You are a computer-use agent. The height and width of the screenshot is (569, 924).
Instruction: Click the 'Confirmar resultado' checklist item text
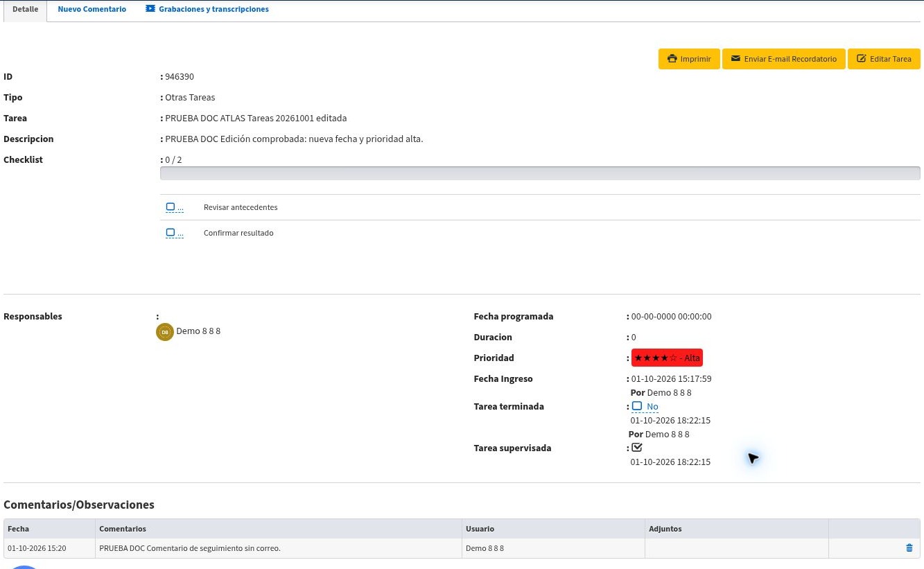[238, 233]
